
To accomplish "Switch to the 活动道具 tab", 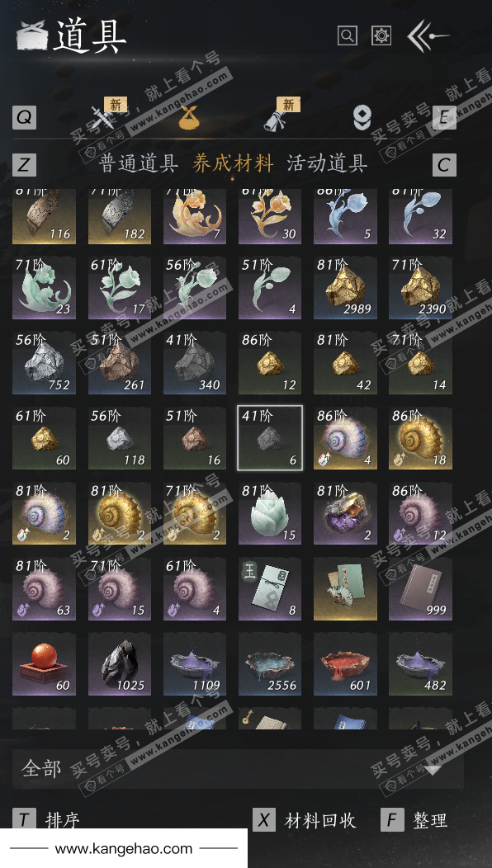I will [x=327, y=163].
